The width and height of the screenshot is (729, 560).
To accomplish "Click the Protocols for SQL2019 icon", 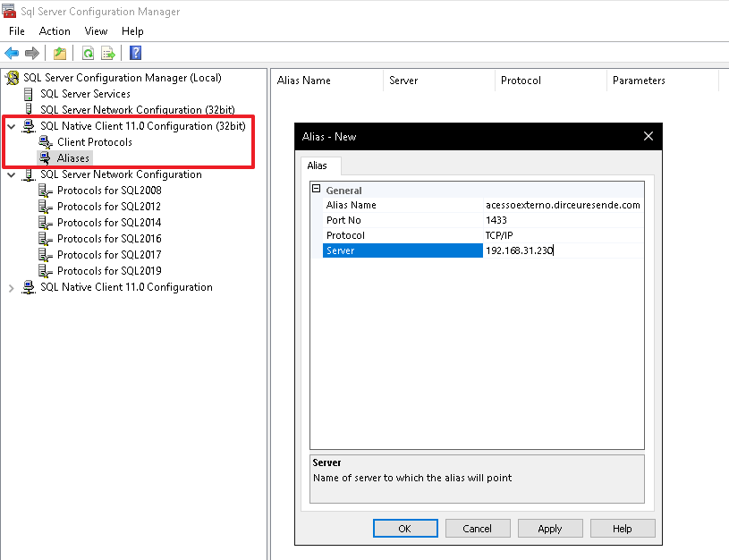I will click(x=45, y=271).
